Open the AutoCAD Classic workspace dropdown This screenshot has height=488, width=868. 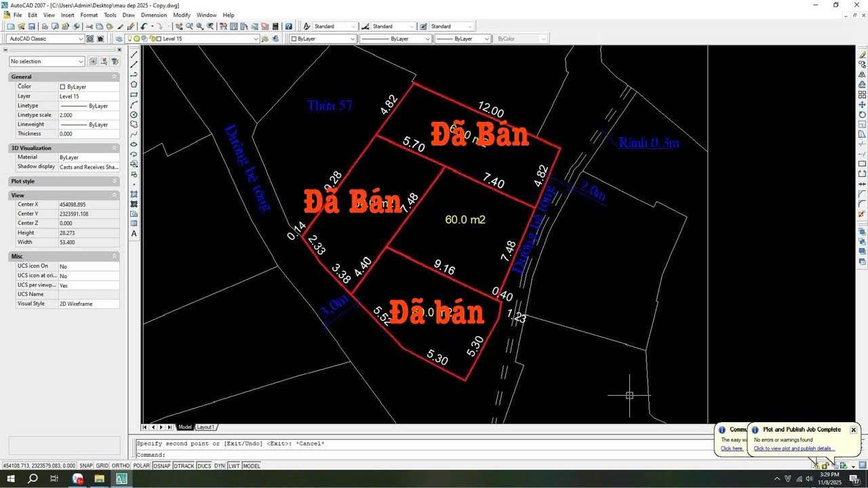80,39
